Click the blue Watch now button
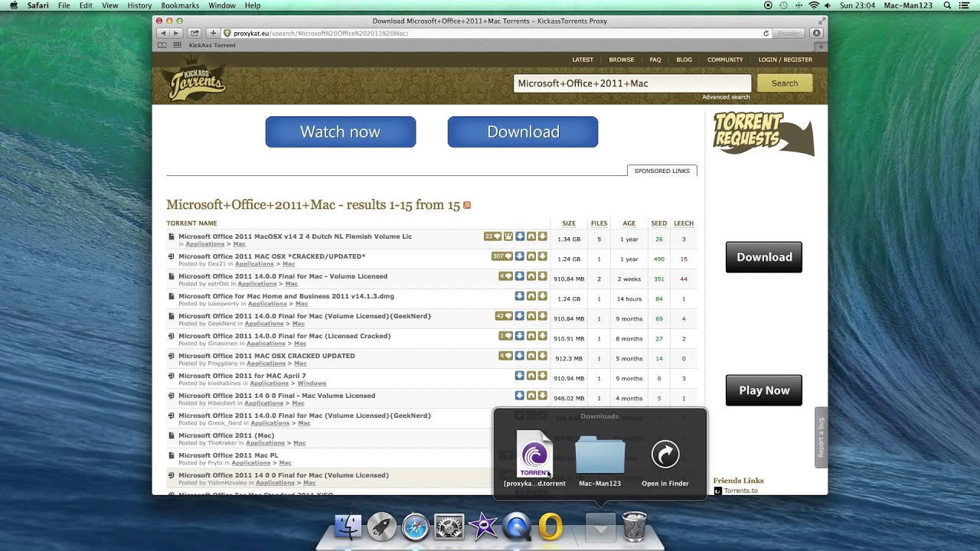 pos(341,132)
